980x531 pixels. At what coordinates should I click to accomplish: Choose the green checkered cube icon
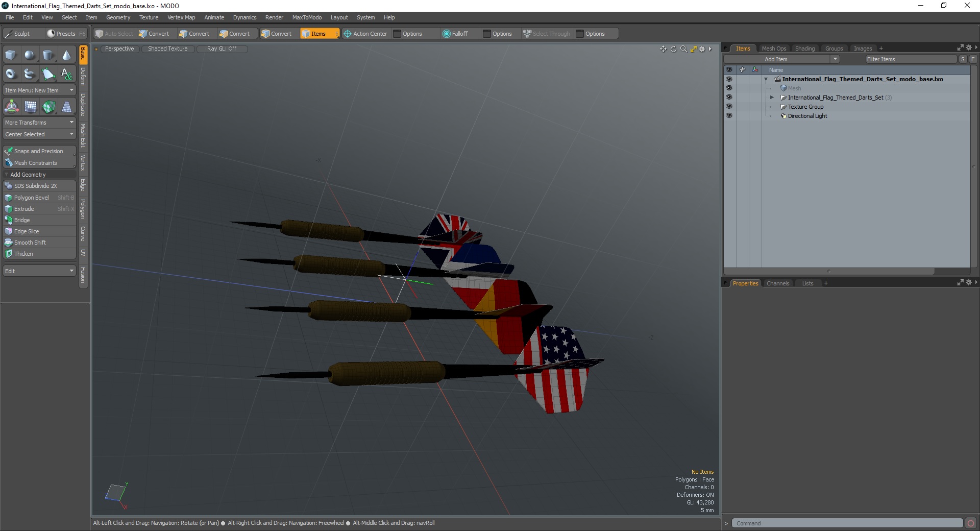point(48,107)
